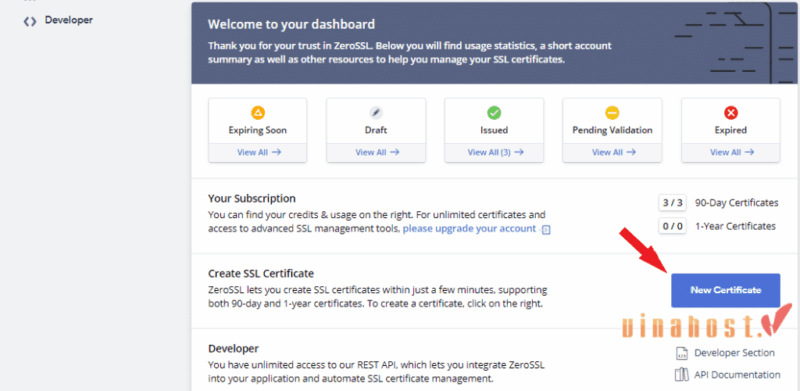Click the Draft card title
The width and height of the screenshot is (800, 391).
[x=376, y=130]
